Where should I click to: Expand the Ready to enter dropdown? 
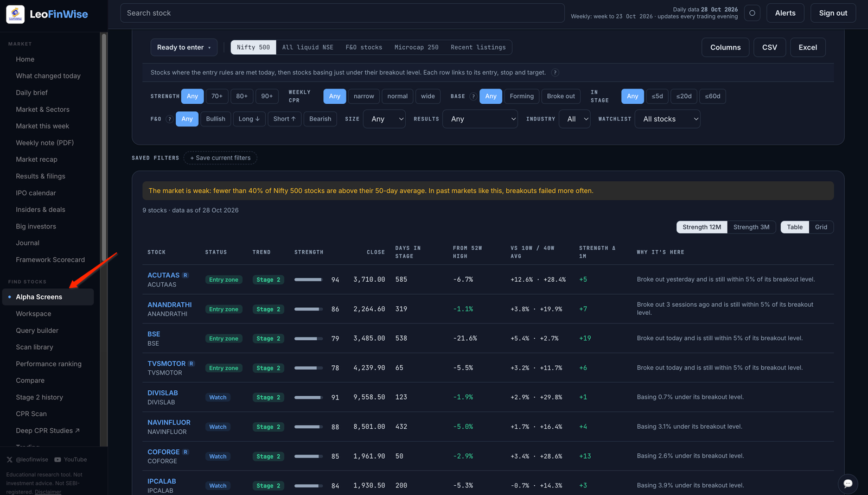pos(184,47)
